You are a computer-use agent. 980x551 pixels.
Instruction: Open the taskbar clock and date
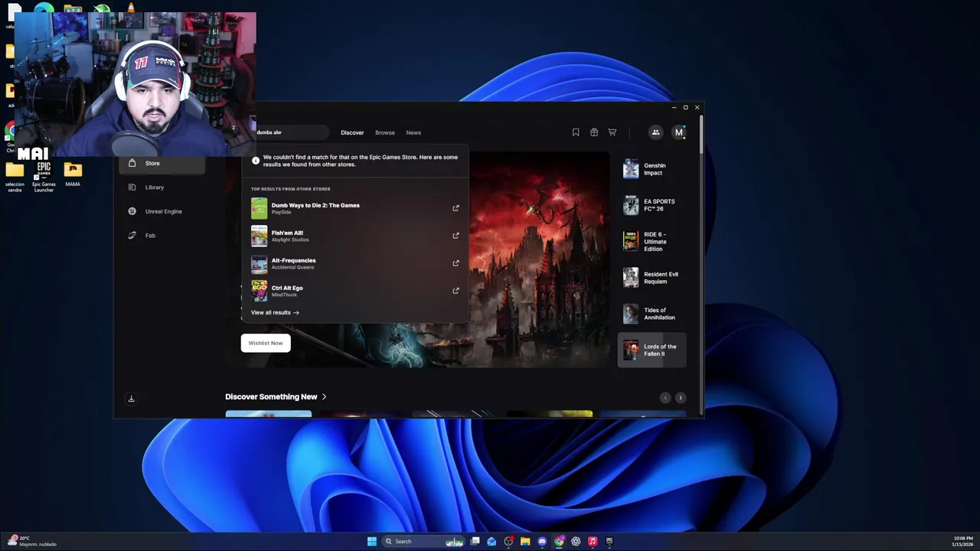tap(962, 541)
